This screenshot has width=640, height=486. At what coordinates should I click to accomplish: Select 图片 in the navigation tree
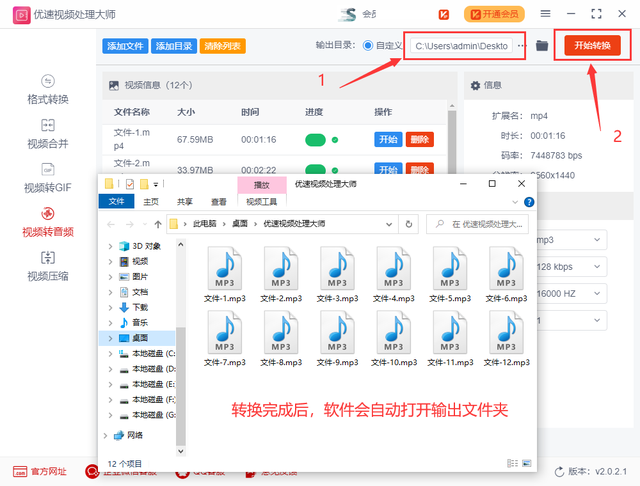[x=140, y=277]
